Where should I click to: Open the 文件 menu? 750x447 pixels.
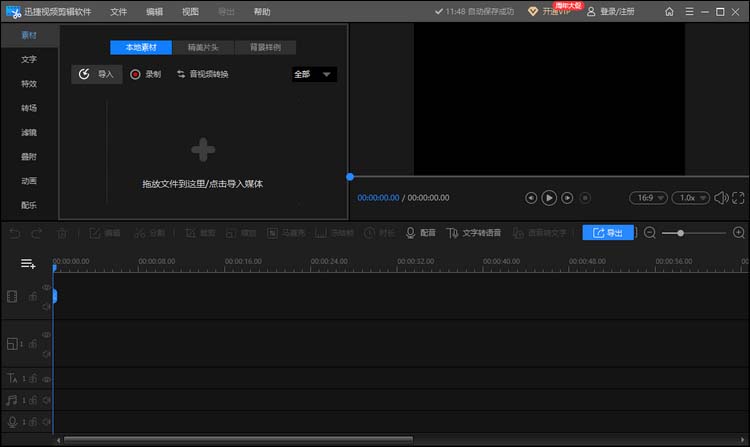(118, 12)
